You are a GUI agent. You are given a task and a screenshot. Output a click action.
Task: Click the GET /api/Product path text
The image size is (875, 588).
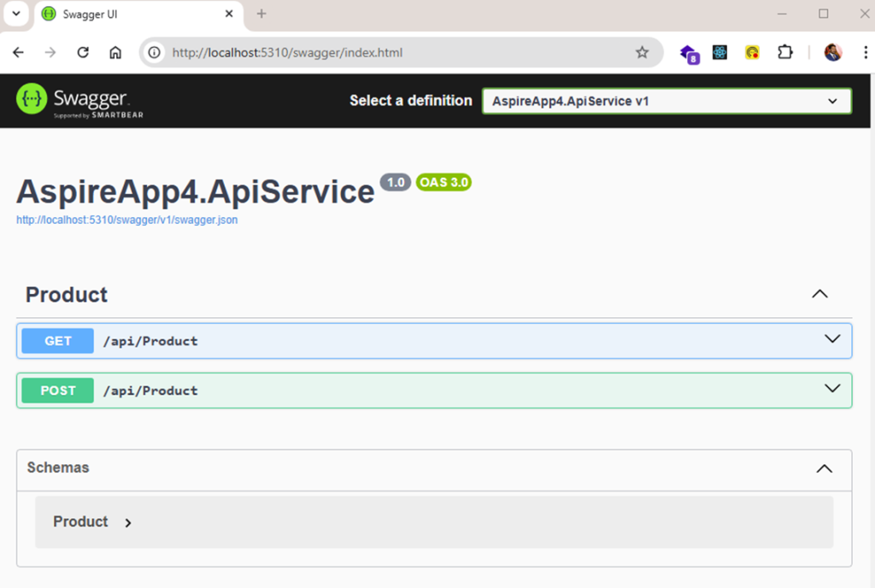click(150, 341)
